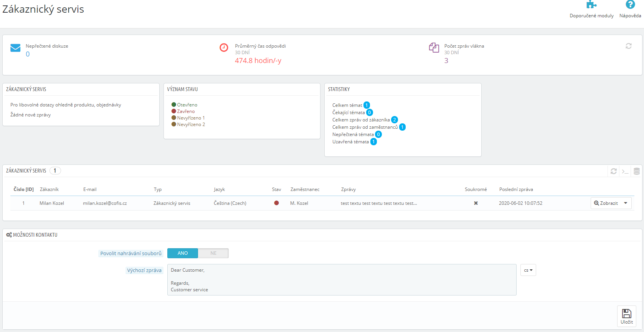The image size is (644, 332).
Task: Click the Možnosti kontaktu gears icon
Action: [x=9, y=235]
